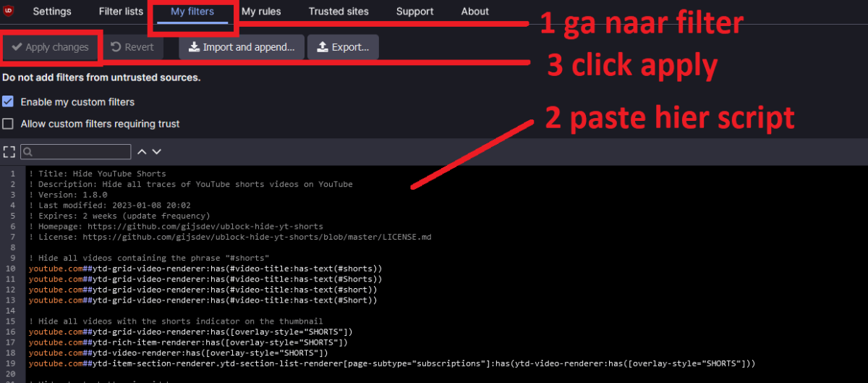Click the "! Expires: 2 weeks" comment line
The image size is (868, 383).
click(119, 216)
